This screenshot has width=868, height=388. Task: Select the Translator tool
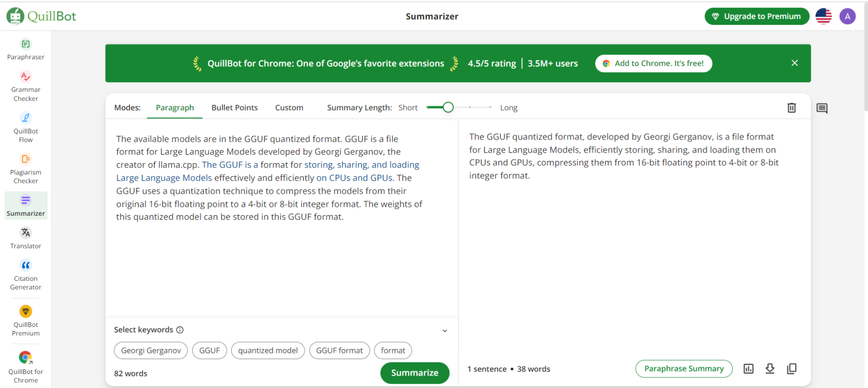click(x=25, y=237)
